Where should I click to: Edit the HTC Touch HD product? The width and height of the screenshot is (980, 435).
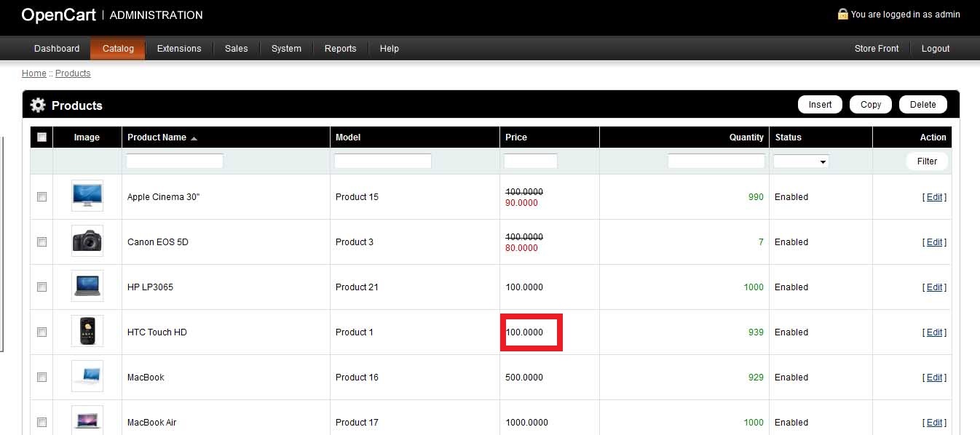tap(934, 332)
